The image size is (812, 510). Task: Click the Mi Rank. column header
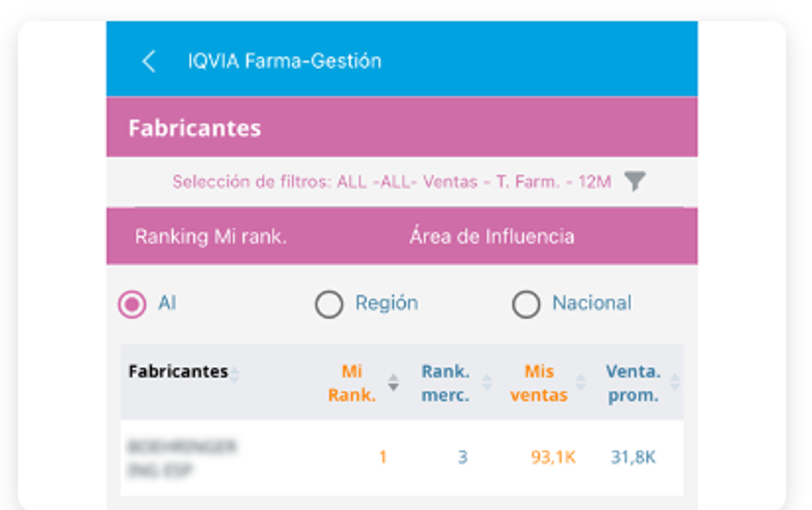pos(352,383)
